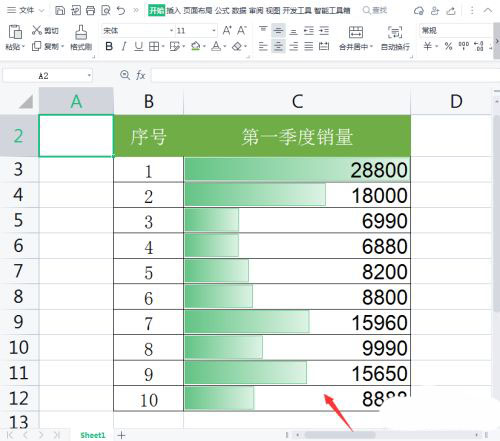Click the undo arrow icon
This screenshot has height=441, width=500.
(121, 11)
